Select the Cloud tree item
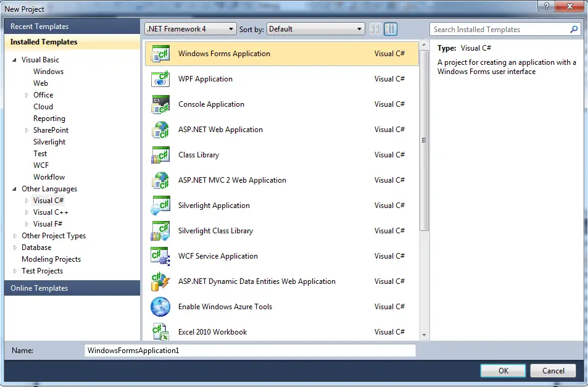The image size is (588, 387). click(x=43, y=107)
